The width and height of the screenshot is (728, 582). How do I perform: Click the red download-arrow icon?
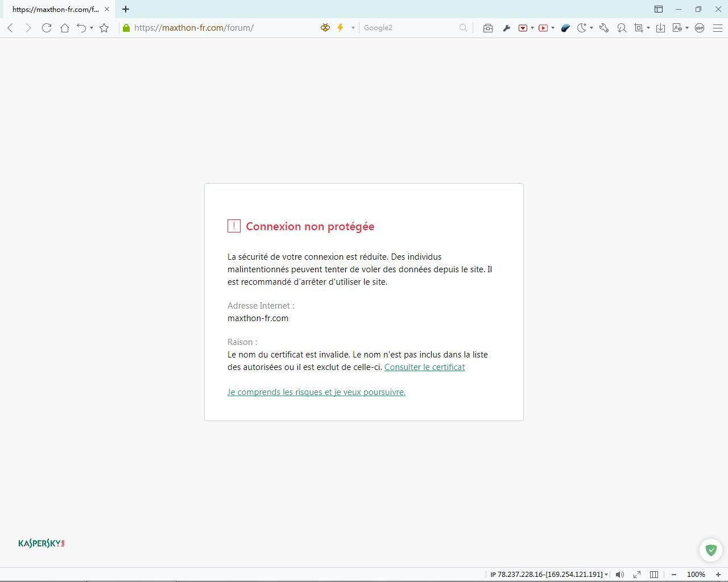click(x=523, y=28)
